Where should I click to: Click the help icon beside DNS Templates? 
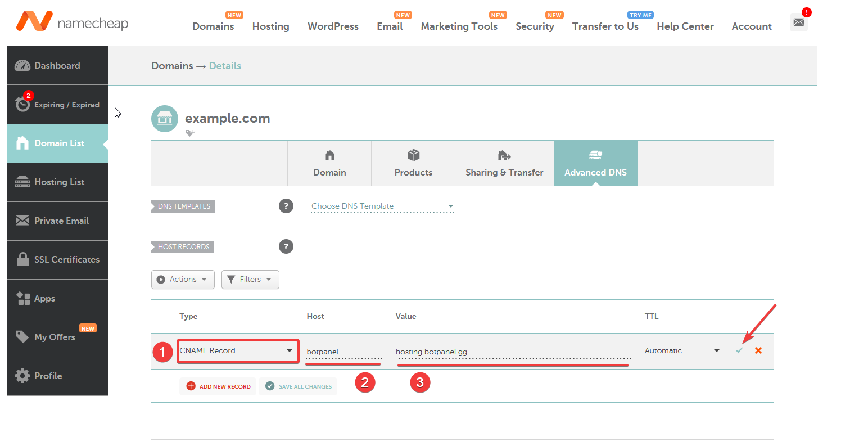click(x=286, y=206)
